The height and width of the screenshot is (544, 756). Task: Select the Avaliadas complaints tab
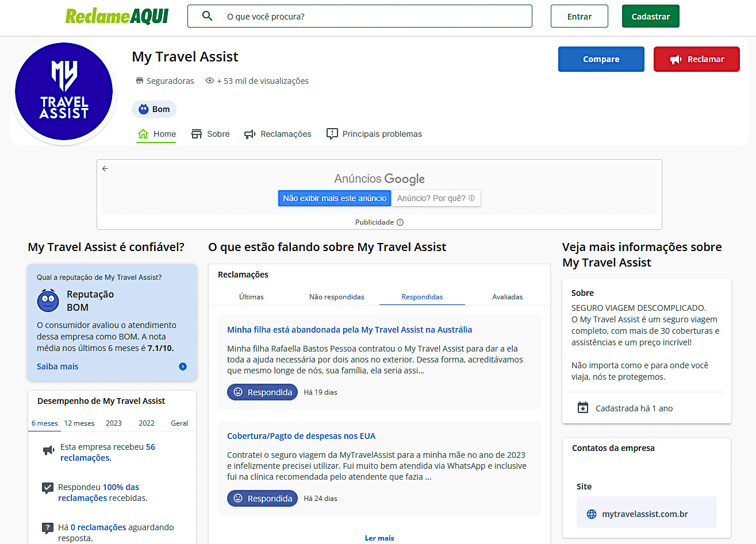[508, 297]
